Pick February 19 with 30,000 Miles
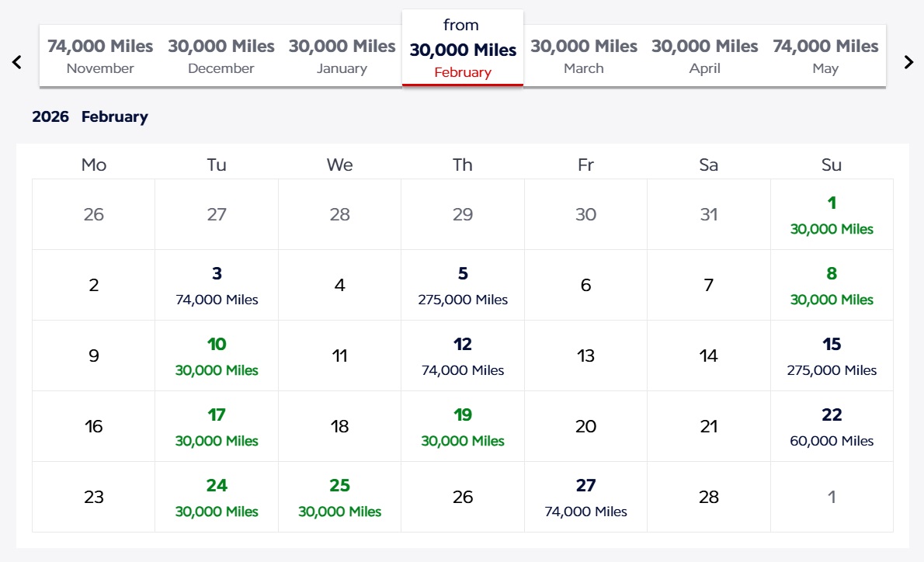The width and height of the screenshot is (924, 562). pyautogui.click(x=462, y=427)
